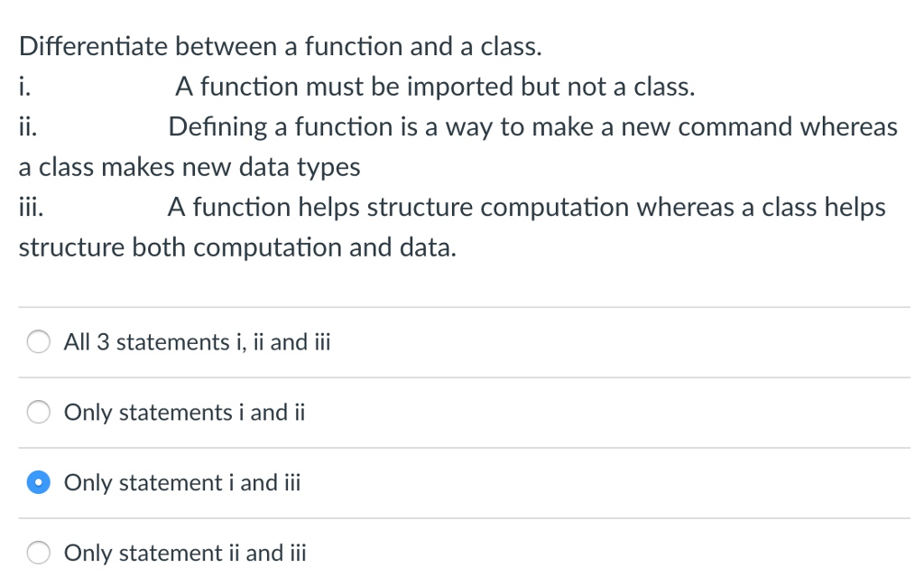
Task: Click the sentence "A function must be imported but not a class."
Action: [435, 87]
